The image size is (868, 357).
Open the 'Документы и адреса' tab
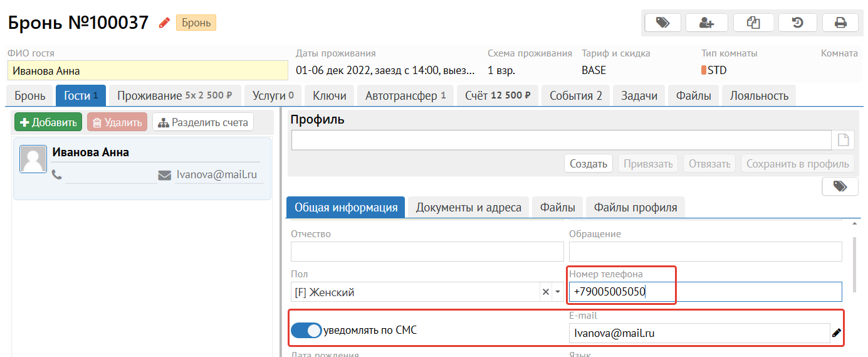(468, 208)
